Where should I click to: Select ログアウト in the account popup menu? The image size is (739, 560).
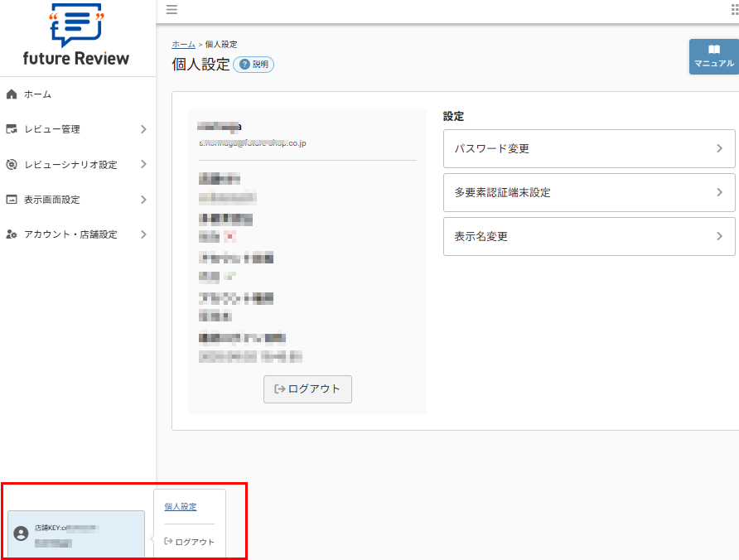pos(191,543)
